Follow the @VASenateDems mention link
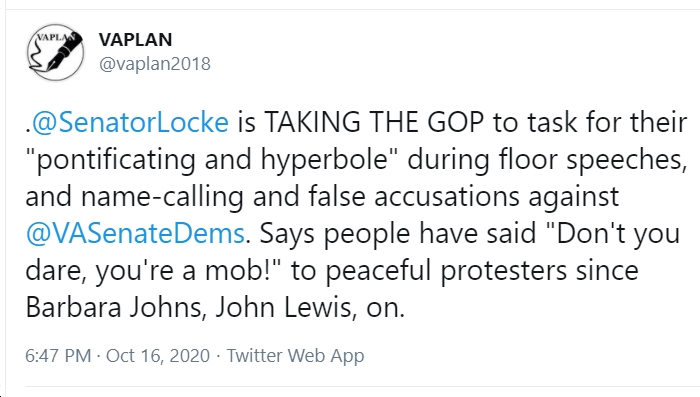 (135, 234)
